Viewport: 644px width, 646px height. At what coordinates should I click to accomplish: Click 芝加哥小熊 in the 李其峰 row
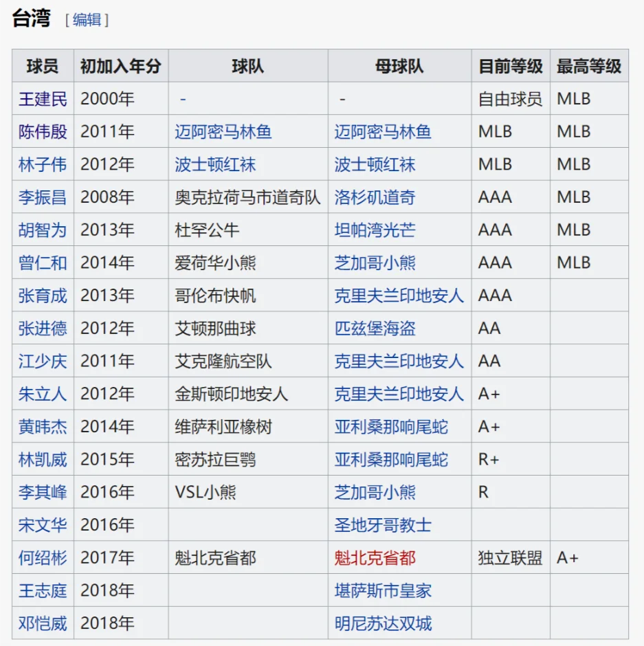pos(375,492)
